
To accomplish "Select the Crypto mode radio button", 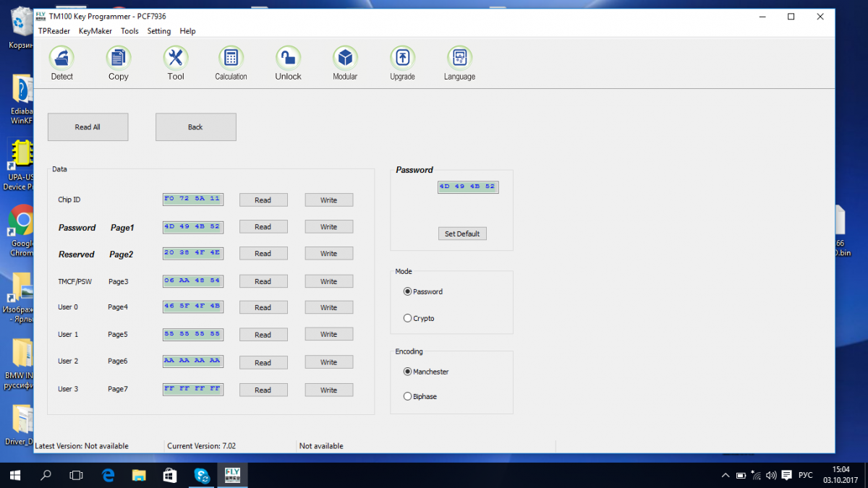I will click(x=408, y=318).
